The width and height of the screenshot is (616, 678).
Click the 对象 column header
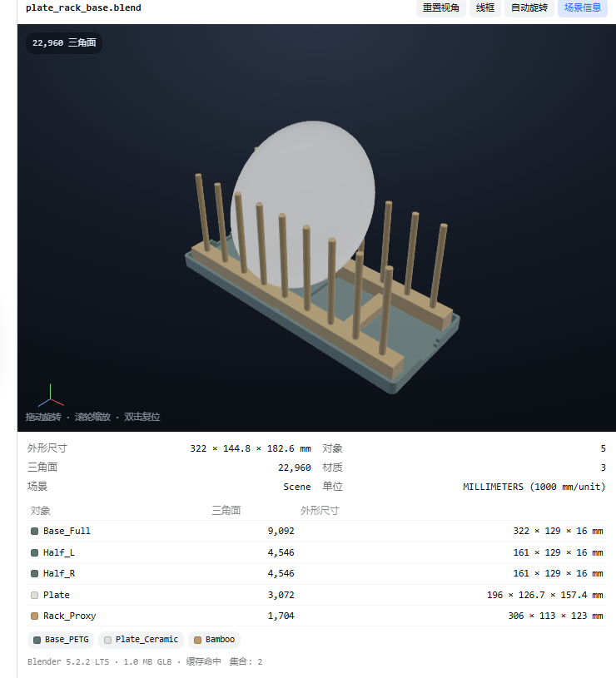click(x=40, y=511)
